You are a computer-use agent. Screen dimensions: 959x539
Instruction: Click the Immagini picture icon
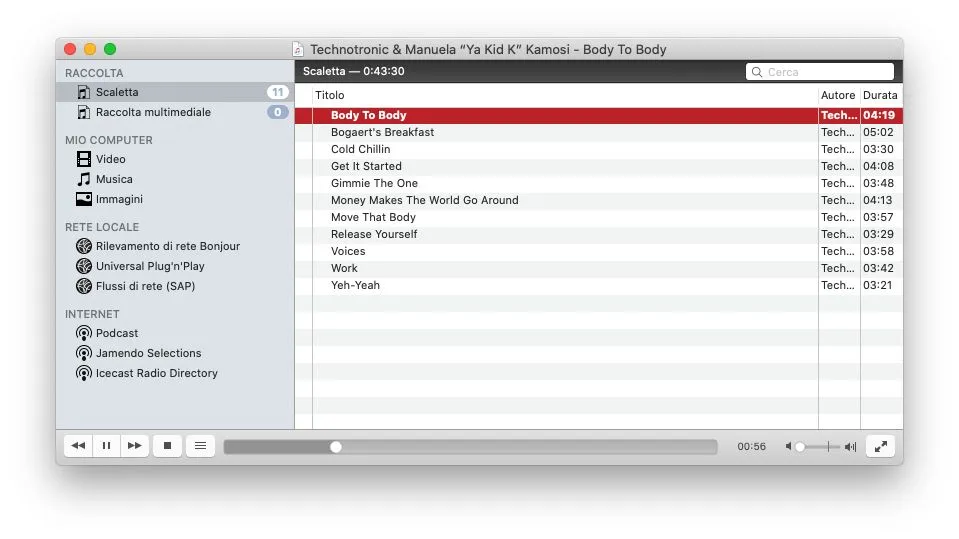click(84, 199)
